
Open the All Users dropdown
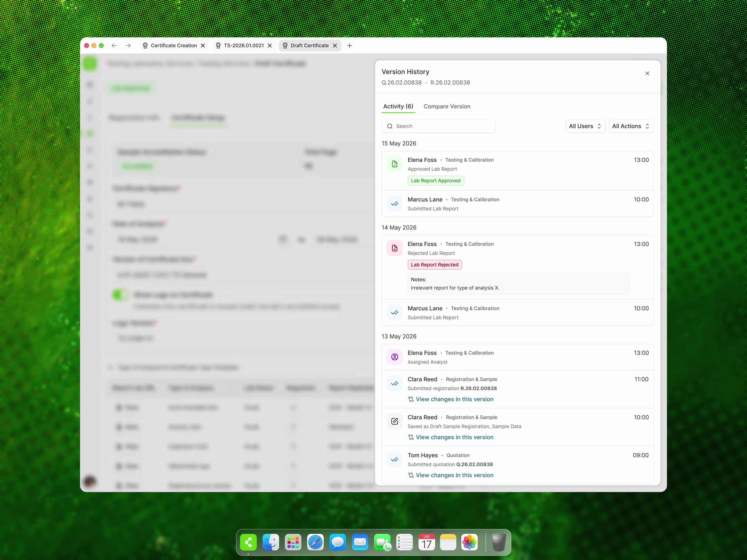point(585,126)
